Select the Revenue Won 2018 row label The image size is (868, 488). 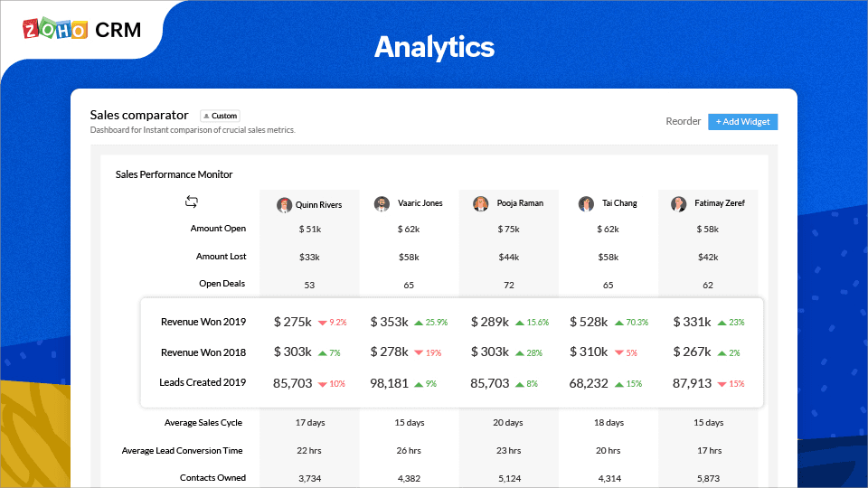[203, 352]
